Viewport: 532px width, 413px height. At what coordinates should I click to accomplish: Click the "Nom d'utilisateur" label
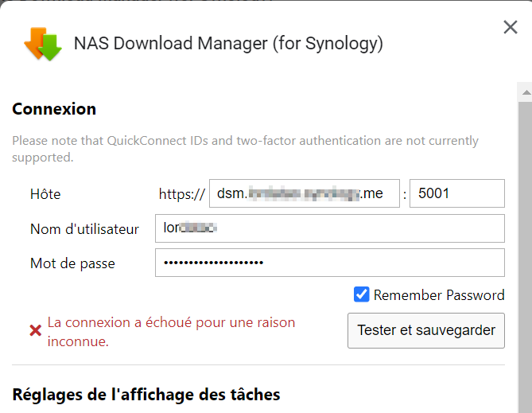[84, 229]
